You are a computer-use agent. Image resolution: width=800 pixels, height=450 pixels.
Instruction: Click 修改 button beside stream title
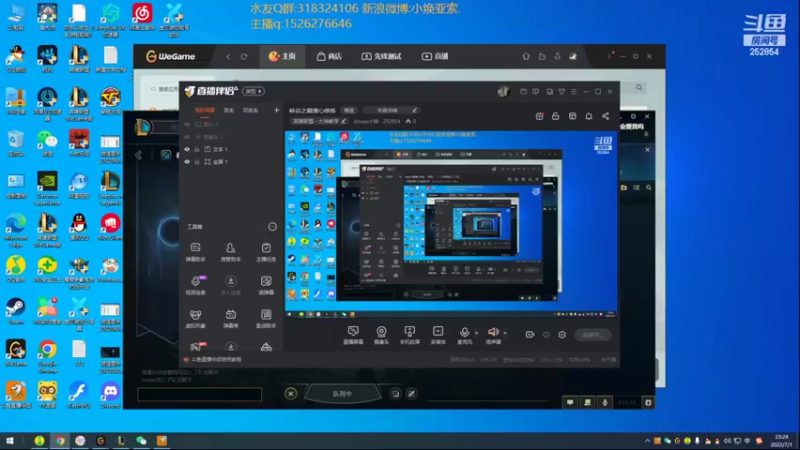coord(349,110)
